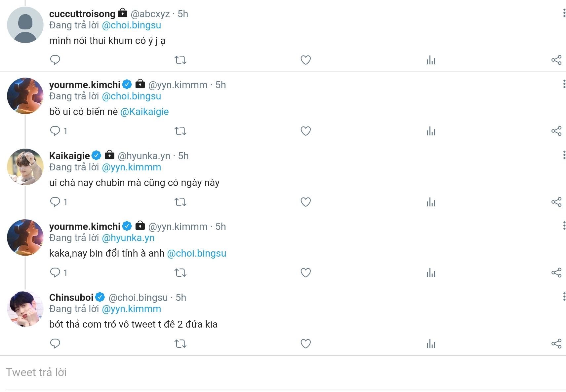Open more options on Chinsuboi's tweet
566x392 pixels.
pyautogui.click(x=564, y=297)
